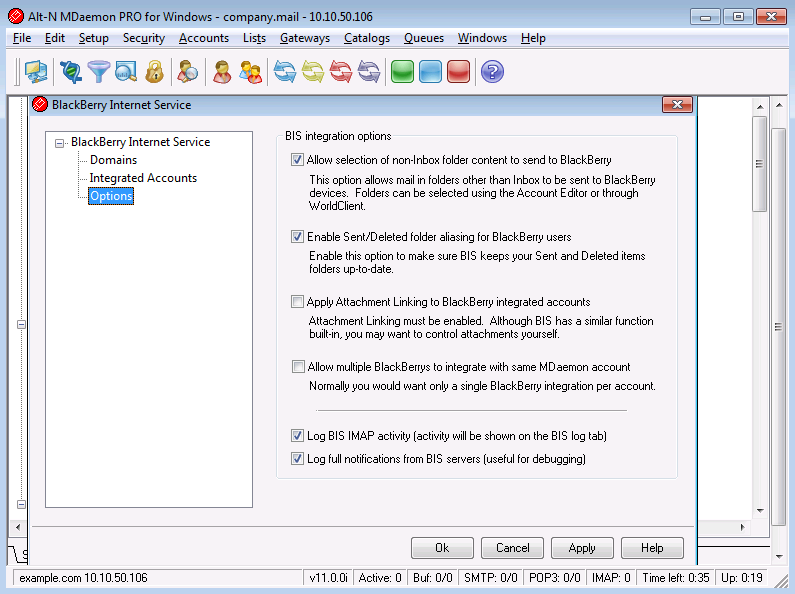Viewport: 795px width, 594px height.
Task: Open the Catalogs menu
Action: [x=367, y=38]
